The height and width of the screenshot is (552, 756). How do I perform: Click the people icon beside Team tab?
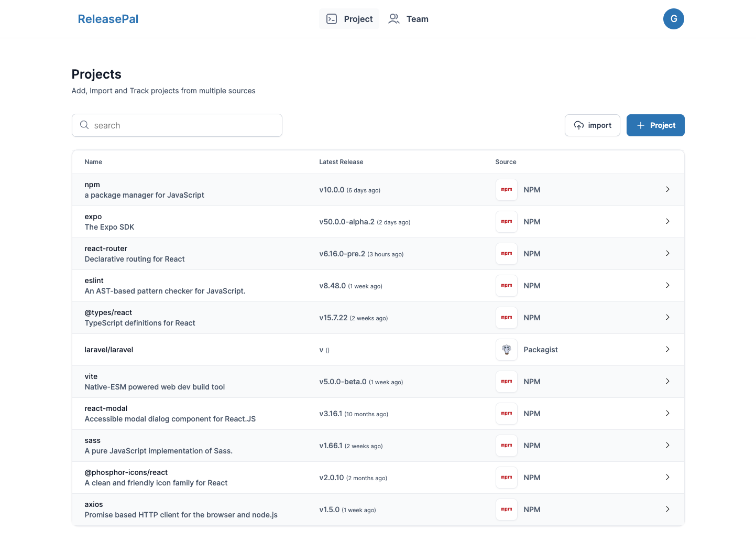coord(394,19)
